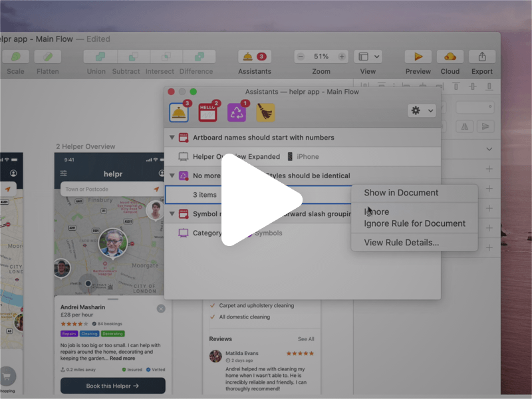Select the 3 items row
532x399 pixels.
(258, 194)
